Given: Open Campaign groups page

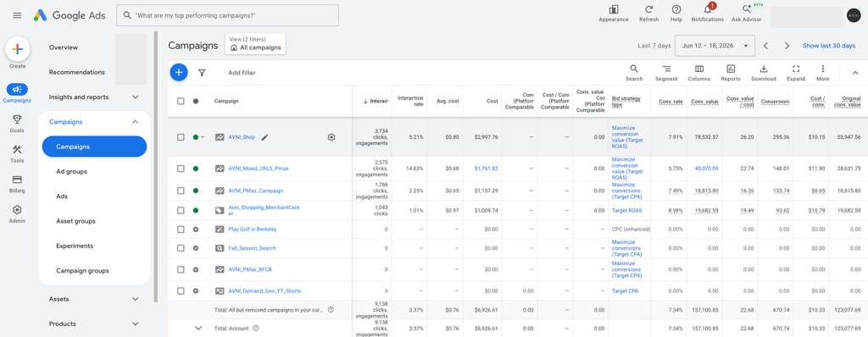Looking at the screenshot, I should point(82,271).
